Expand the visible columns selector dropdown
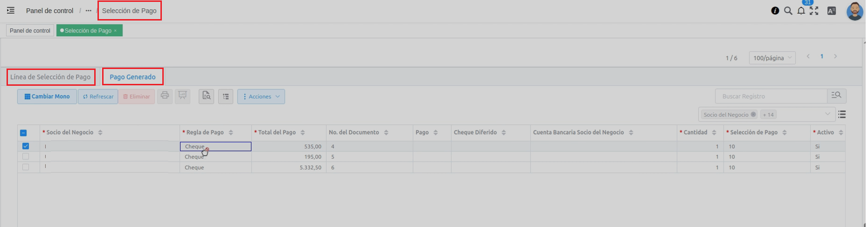The image size is (868, 227). tap(827, 114)
